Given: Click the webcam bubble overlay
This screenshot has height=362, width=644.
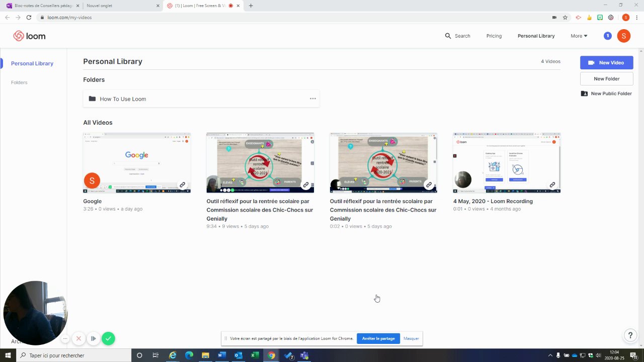Looking at the screenshot, I should click(35, 313).
